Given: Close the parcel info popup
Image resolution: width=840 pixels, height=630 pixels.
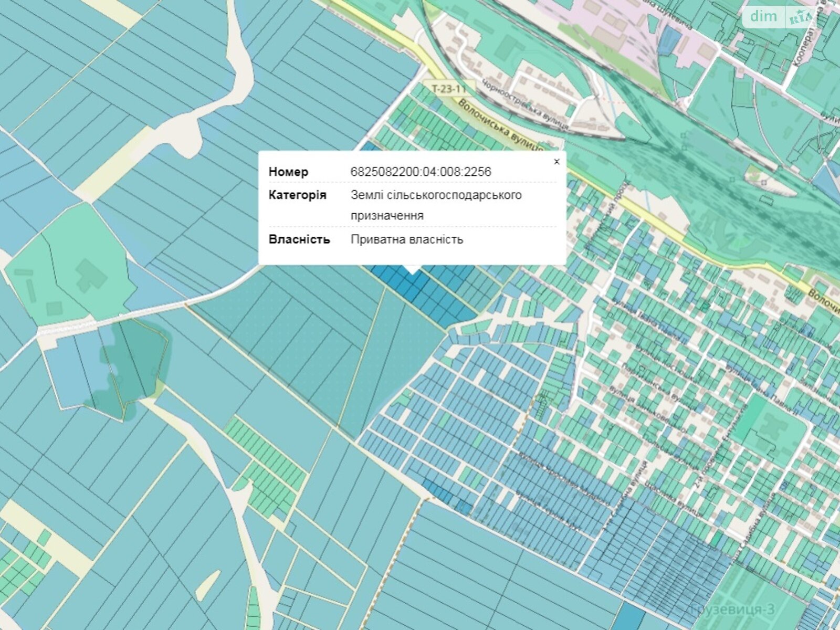Looking at the screenshot, I should pos(556,162).
